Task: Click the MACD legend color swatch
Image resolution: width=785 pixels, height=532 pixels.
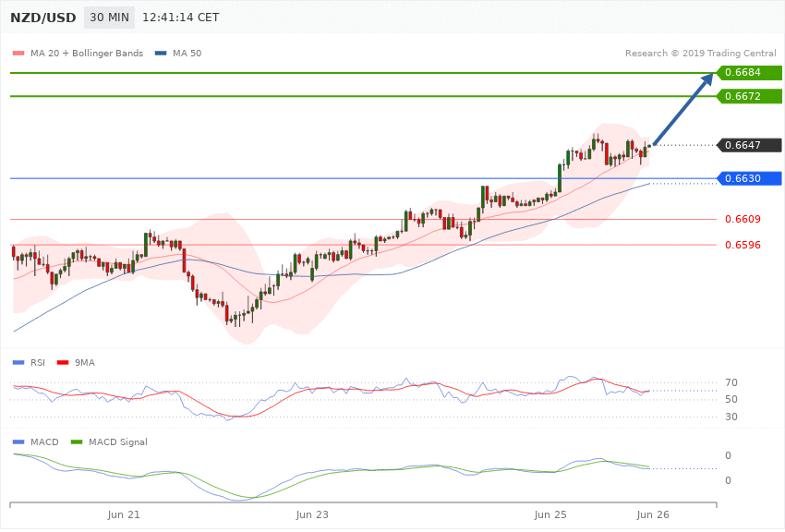Action: click(x=18, y=442)
